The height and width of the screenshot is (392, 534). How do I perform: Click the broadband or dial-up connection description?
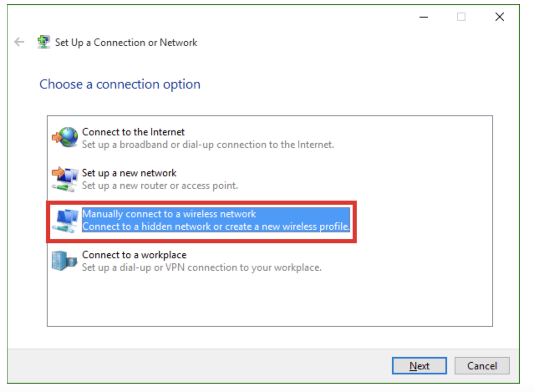click(208, 145)
